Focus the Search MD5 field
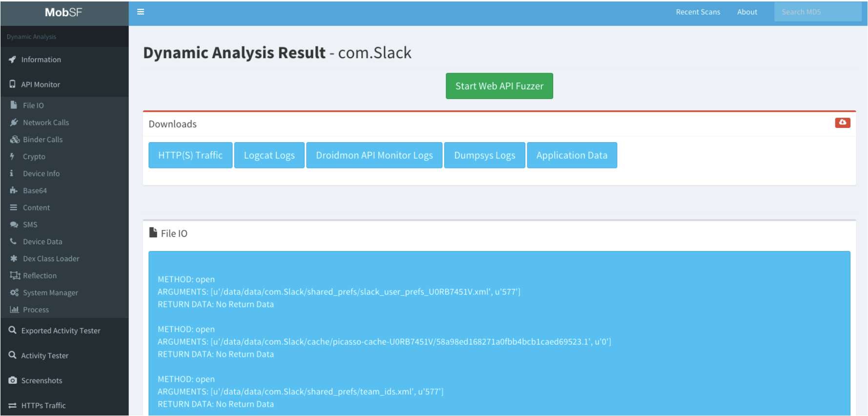The image size is (868, 416). point(818,12)
